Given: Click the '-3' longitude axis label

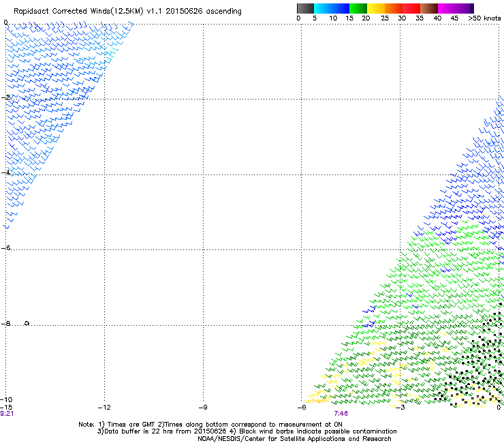Looking at the screenshot, I should point(400,408).
